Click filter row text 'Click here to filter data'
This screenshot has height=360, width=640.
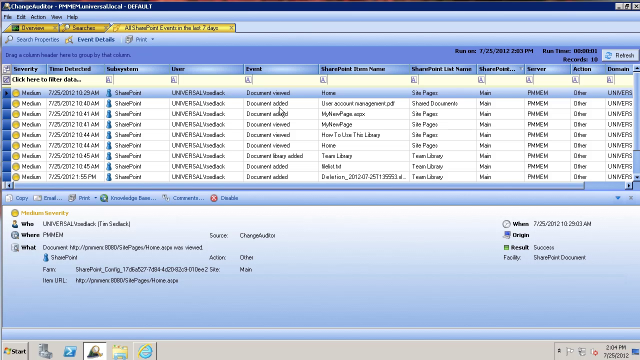pos(47,80)
